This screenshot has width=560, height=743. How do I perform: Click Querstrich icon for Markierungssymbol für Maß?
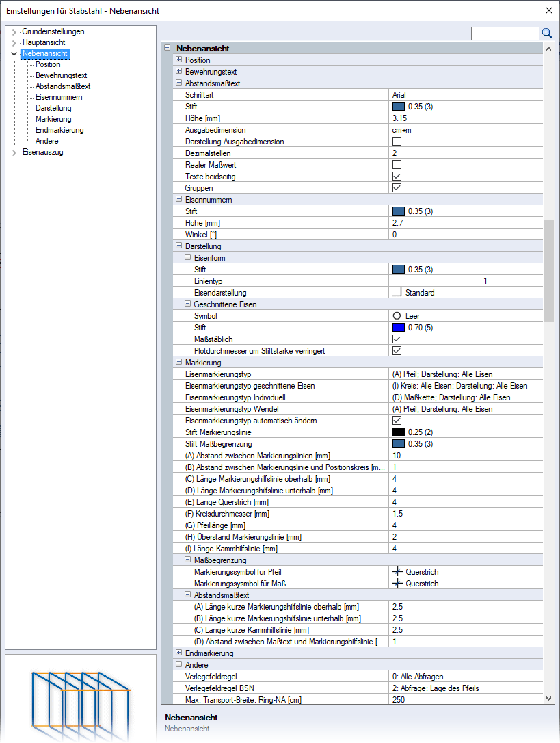pyautogui.click(x=397, y=584)
